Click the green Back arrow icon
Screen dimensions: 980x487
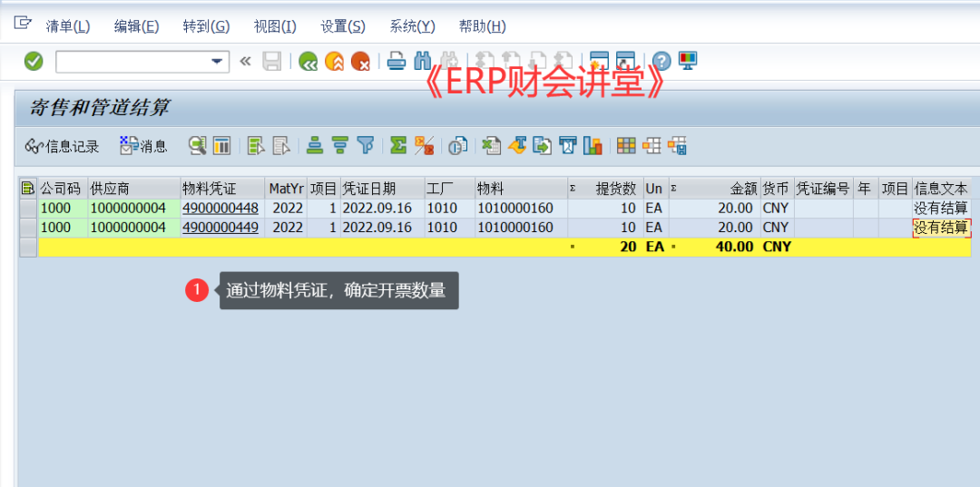coord(309,62)
